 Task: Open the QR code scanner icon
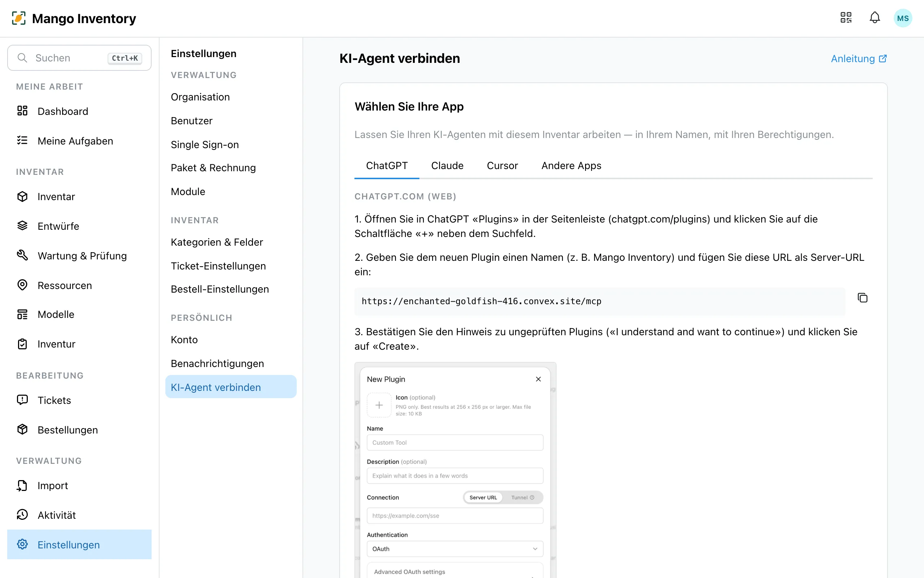click(846, 18)
